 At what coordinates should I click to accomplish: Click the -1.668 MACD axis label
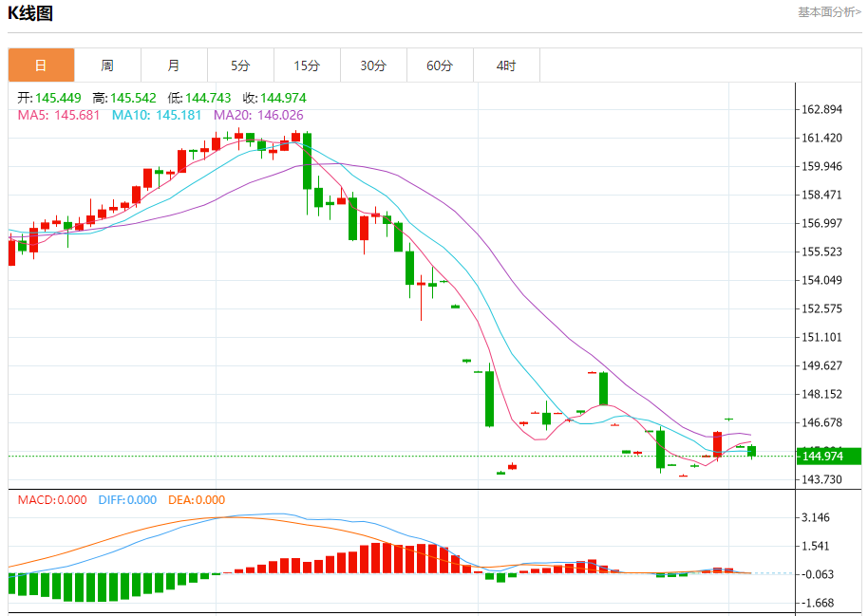tap(817, 603)
